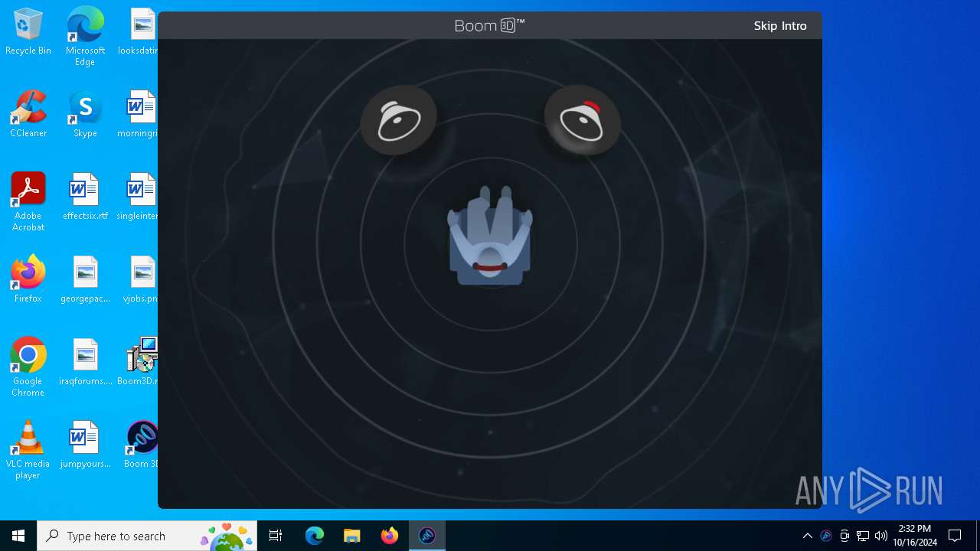Open Boom 3D desktop shortcut
Screen dimensions: 980x551
click(x=140, y=445)
